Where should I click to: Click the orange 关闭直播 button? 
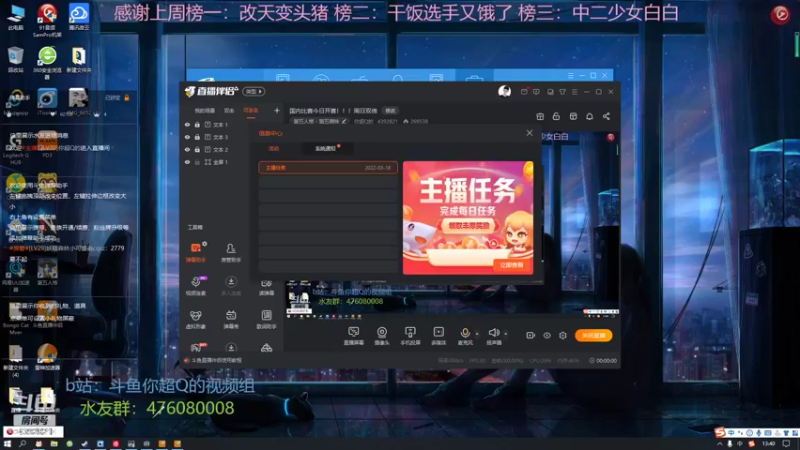[x=593, y=335]
